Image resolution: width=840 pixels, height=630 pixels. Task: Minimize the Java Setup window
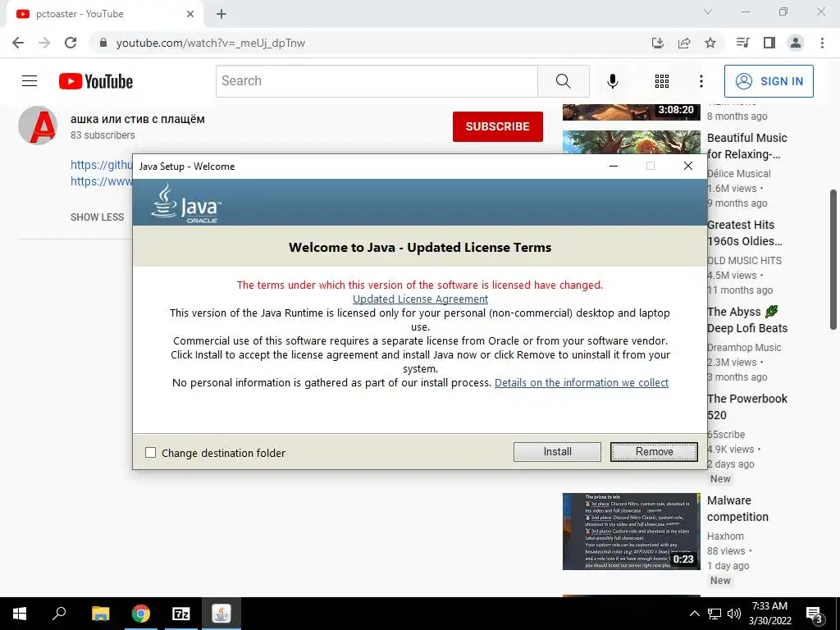[614, 166]
